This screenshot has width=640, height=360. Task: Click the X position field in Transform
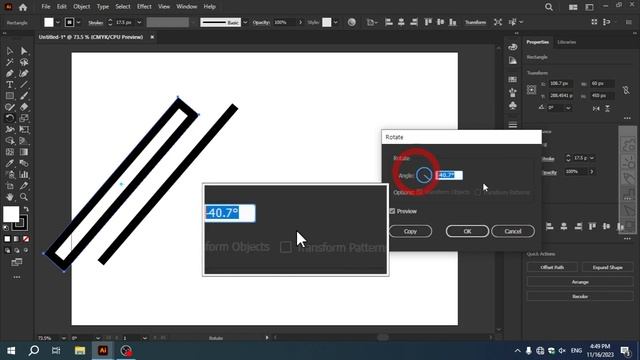tap(560, 84)
